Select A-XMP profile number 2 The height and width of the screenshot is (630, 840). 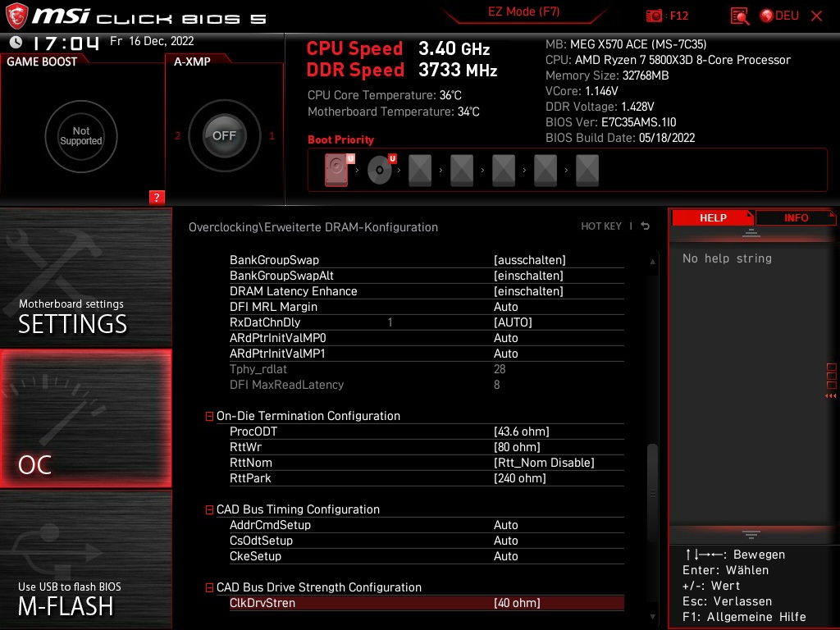[178, 136]
